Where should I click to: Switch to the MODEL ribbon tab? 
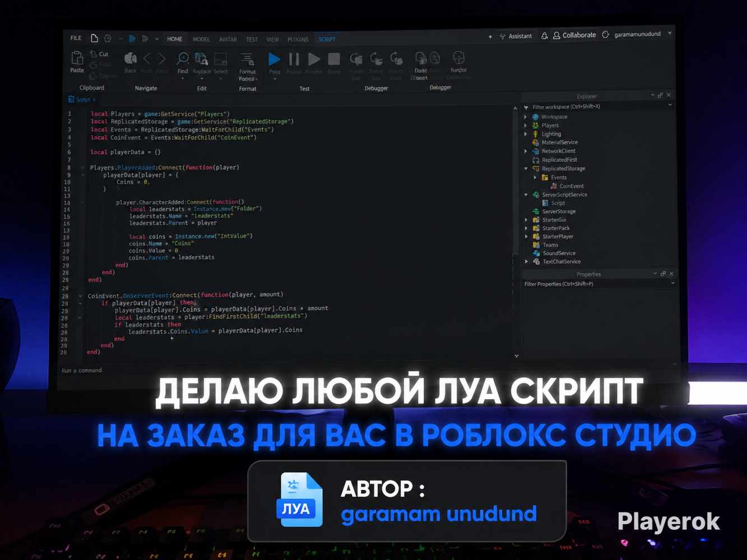pyautogui.click(x=201, y=39)
